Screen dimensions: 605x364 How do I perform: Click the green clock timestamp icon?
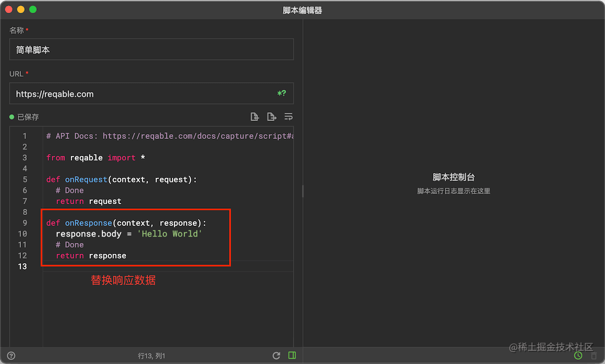578,356
